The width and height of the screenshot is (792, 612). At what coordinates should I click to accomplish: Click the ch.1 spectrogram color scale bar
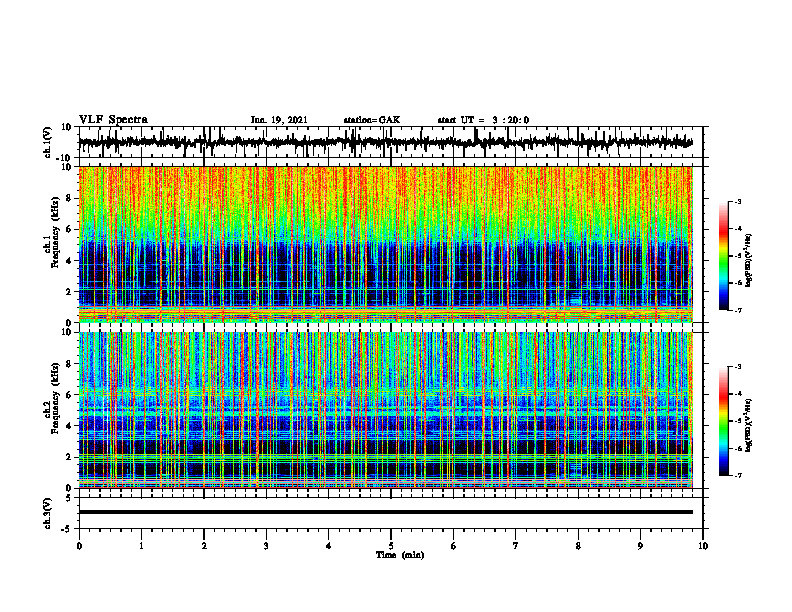(723, 256)
